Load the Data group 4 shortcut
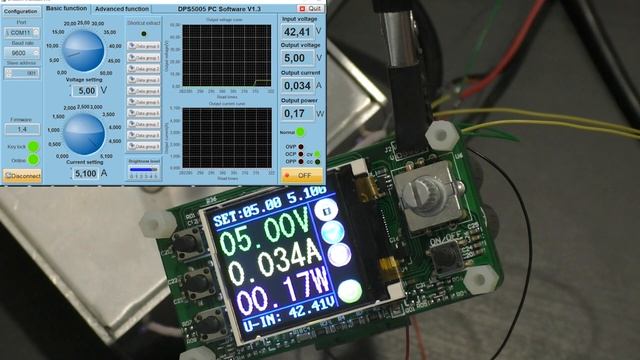Screen dimensions: 640x360 (x=144, y=91)
